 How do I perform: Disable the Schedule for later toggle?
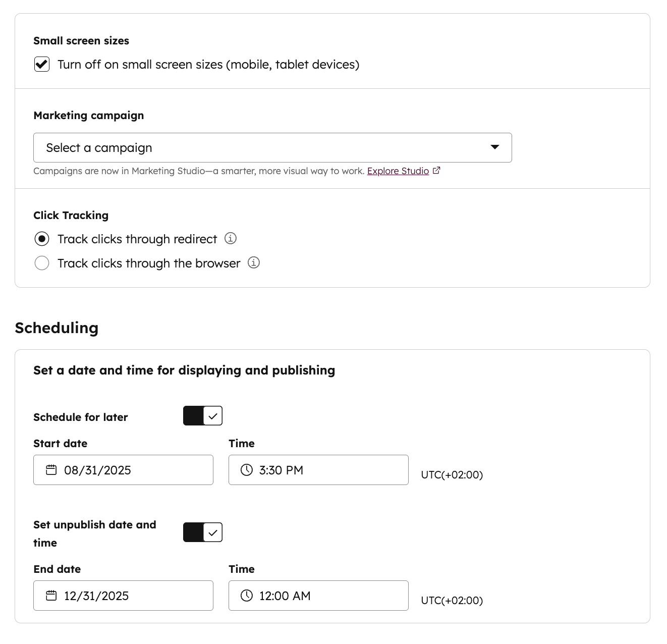coord(202,415)
